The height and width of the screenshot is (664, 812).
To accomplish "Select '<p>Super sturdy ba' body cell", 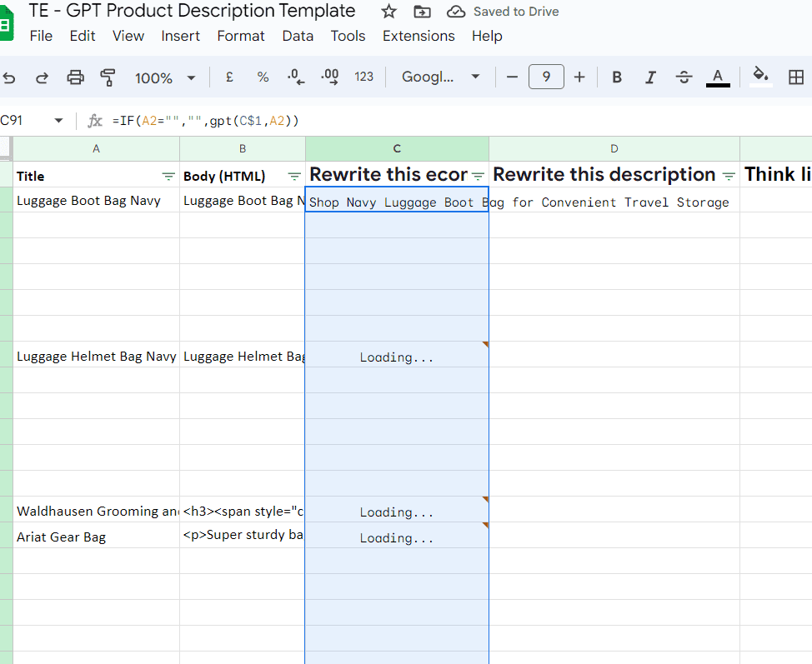I will (x=243, y=535).
